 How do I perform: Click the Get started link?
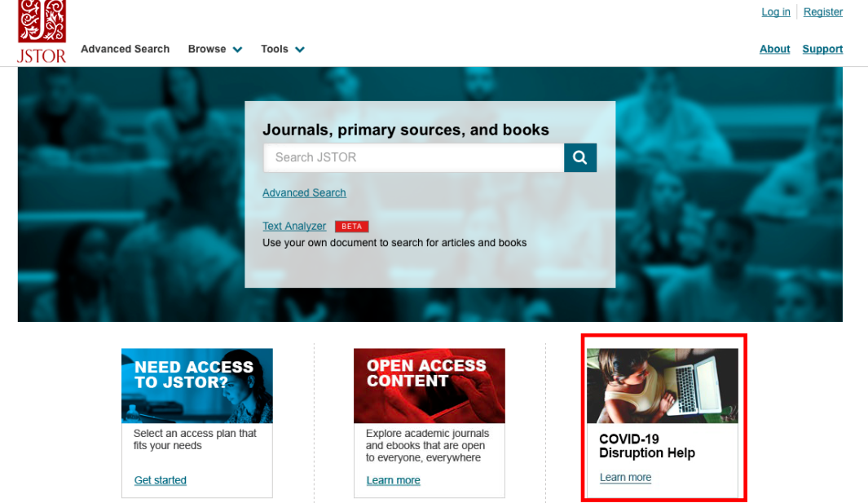[x=161, y=480]
